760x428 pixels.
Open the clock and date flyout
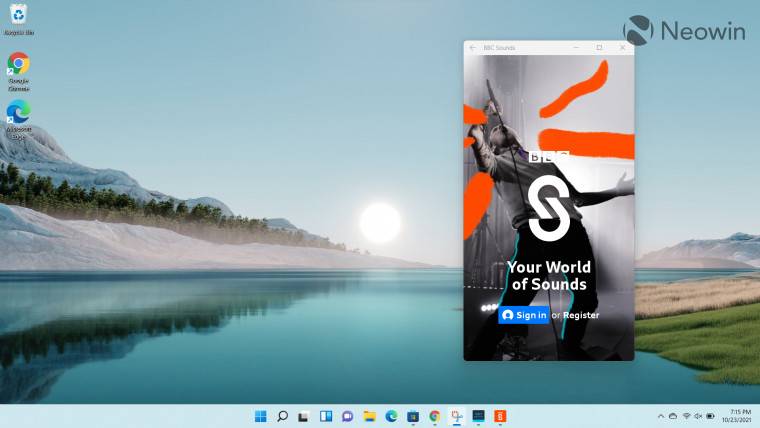coord(737,416)
